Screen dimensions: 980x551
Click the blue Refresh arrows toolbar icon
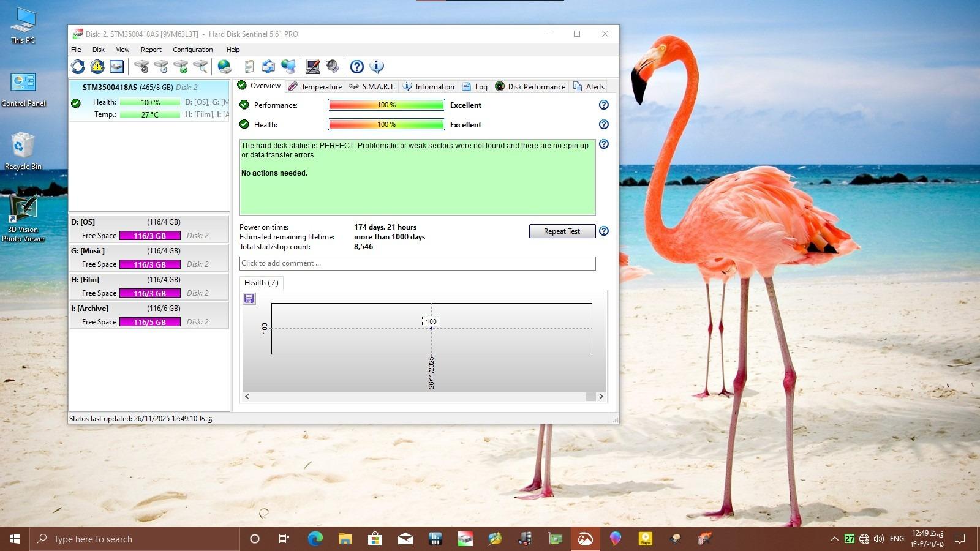click(x=78, y=67)
